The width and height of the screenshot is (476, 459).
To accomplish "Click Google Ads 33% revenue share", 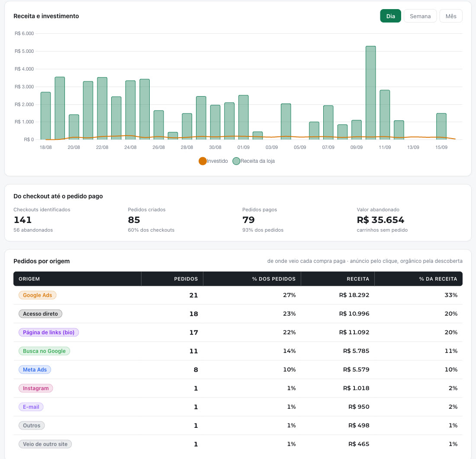I will (x=451, y=295).
